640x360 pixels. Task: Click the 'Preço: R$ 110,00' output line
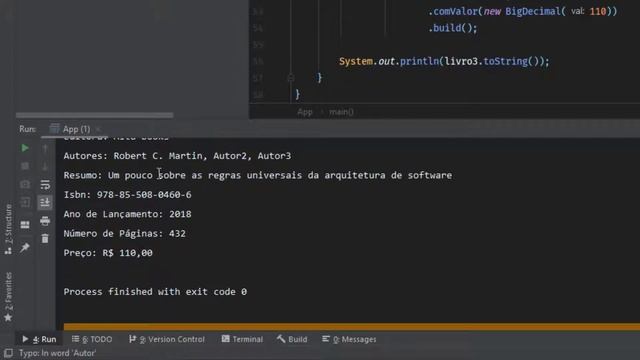pyautogui.click(x=108, y=253)
